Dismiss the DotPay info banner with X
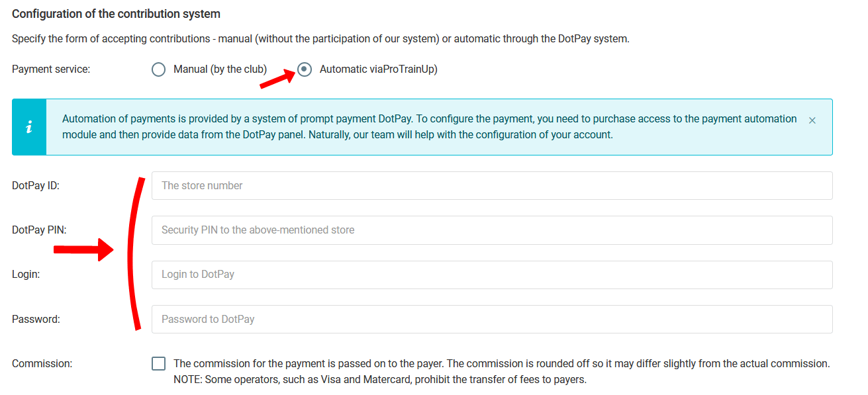The image size is (868, 395). 812,120
